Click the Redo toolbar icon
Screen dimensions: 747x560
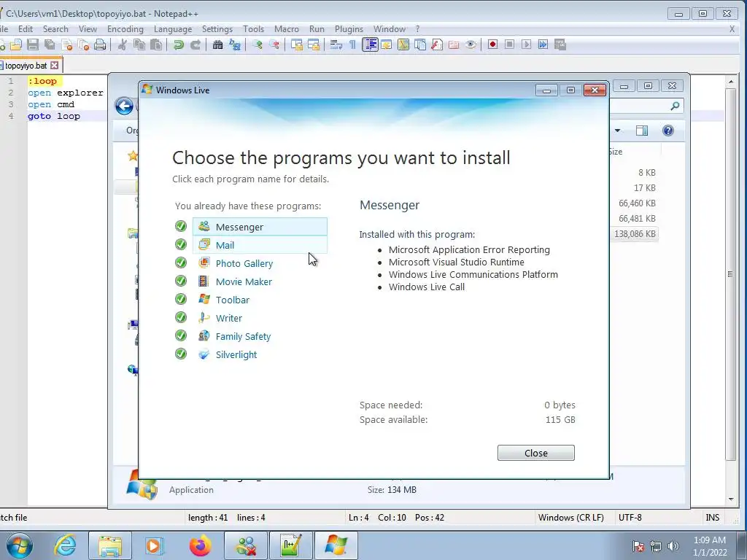tap(196, 44)
